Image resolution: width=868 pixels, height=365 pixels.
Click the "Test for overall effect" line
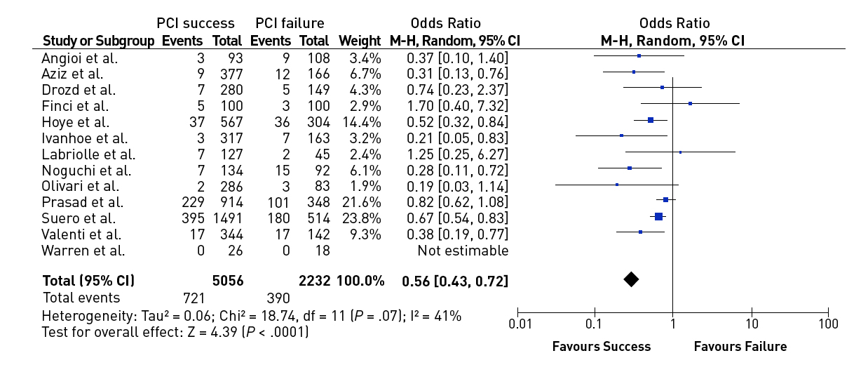tap(175, 331)
